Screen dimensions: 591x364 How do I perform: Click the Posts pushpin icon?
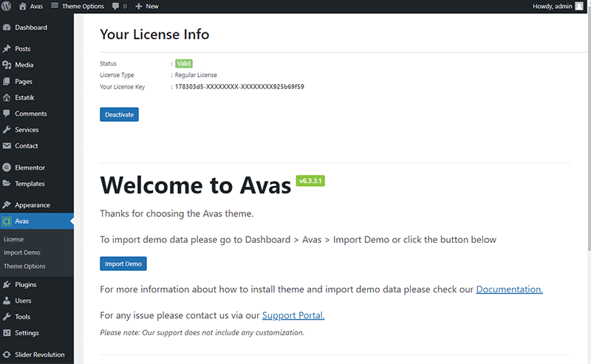coord(7,49)
